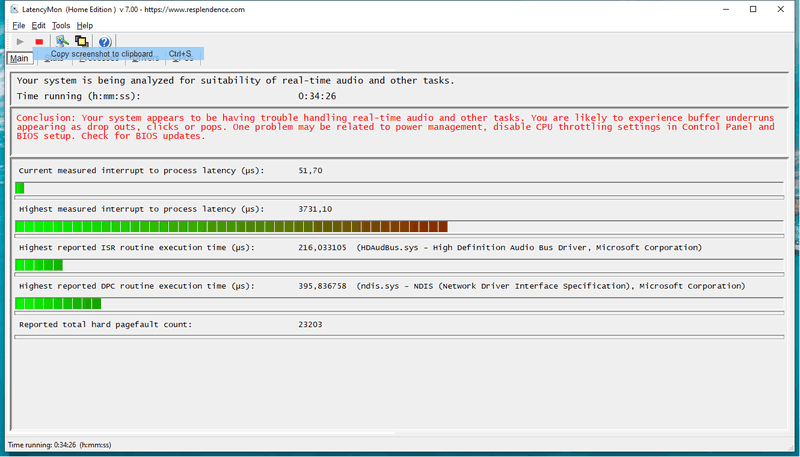Click 'Highest reported ISR routine execution time' label

[x=137, y=247]
